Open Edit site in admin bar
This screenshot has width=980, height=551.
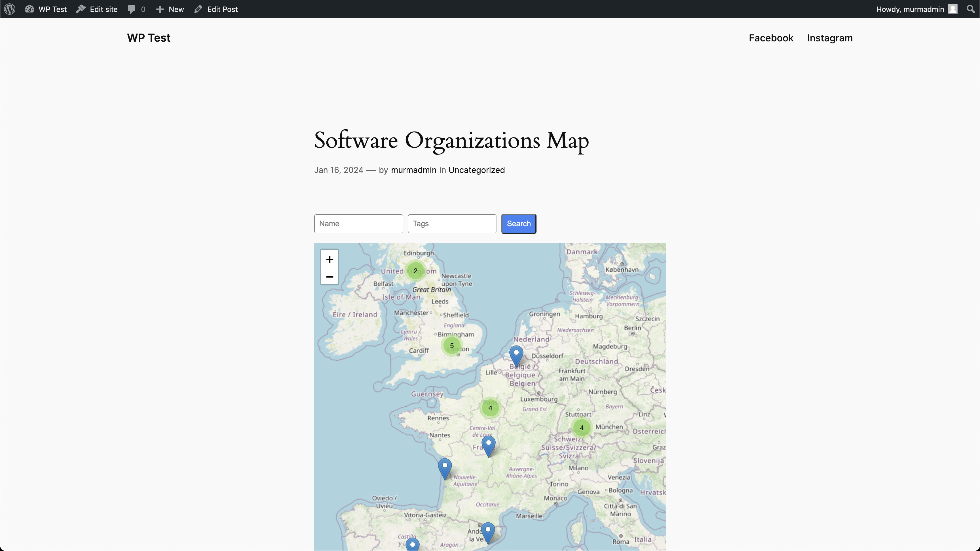point(97,9)
